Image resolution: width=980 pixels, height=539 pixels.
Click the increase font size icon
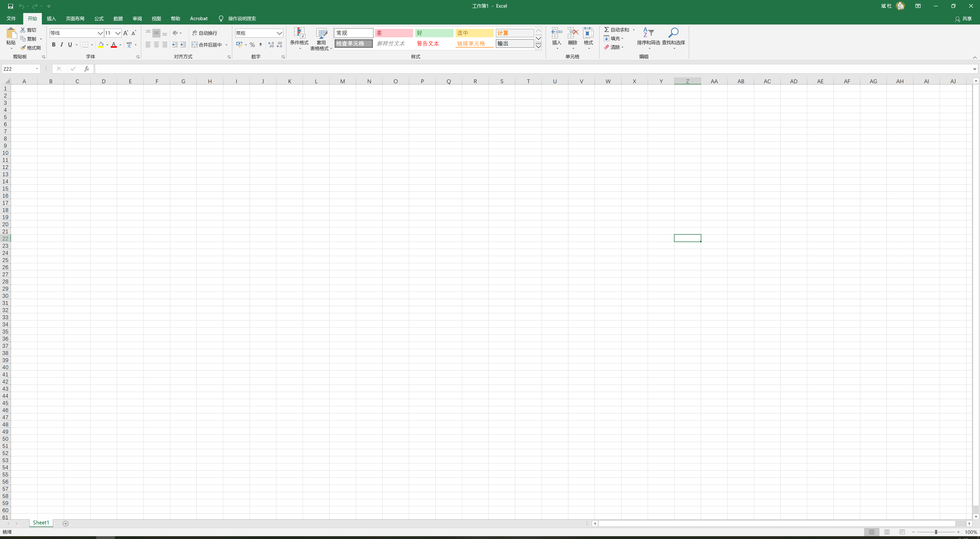point(126,33)
